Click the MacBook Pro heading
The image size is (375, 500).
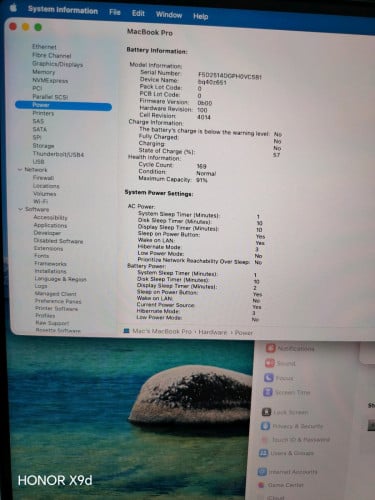[150, 32]
